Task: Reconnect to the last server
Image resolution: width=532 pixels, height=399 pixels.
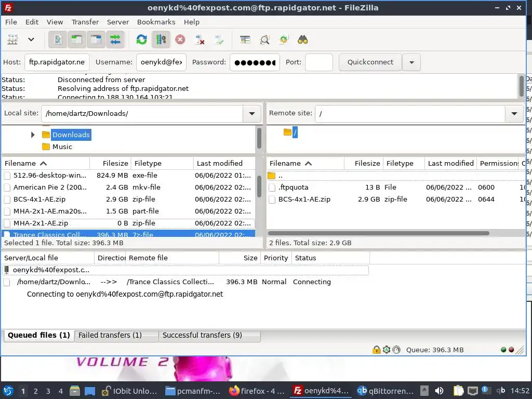Action: pyautogui.click(x=219, y=39)
